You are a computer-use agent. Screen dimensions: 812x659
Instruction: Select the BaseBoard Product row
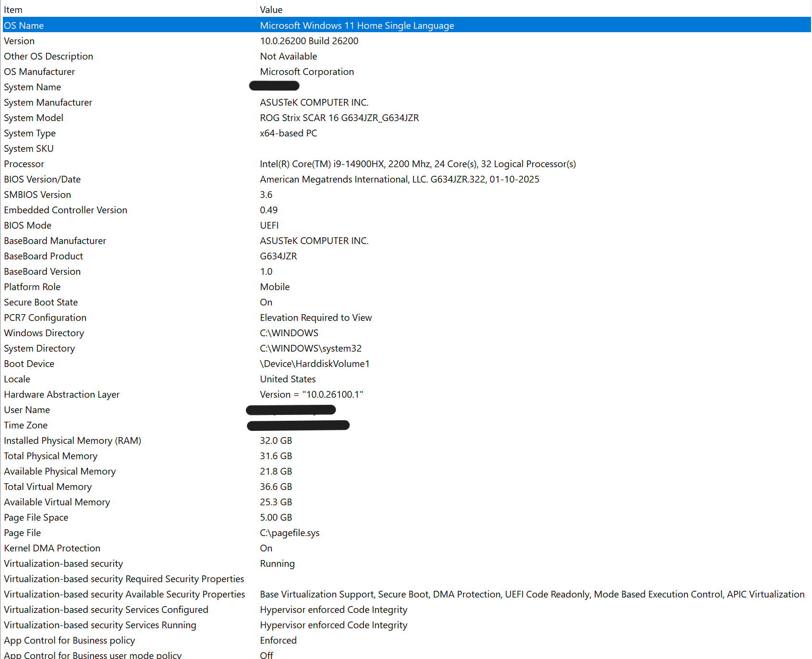click(x=407, y=256)
